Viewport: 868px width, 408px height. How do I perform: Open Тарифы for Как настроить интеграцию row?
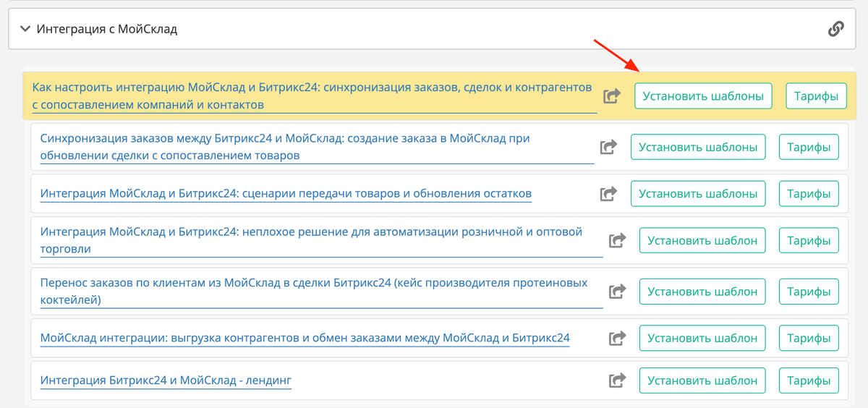click(x=816, y=96)
